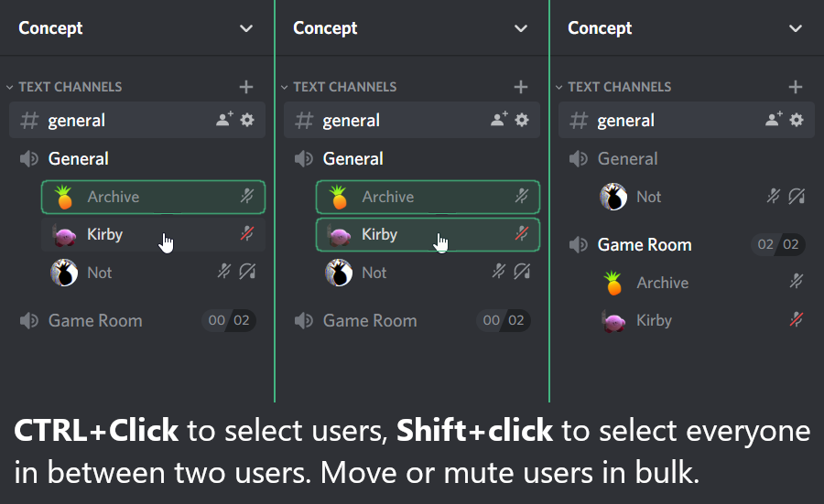
Task: Collapse TEXT CHANNELS category in middle panel
Action: point(339,87)
